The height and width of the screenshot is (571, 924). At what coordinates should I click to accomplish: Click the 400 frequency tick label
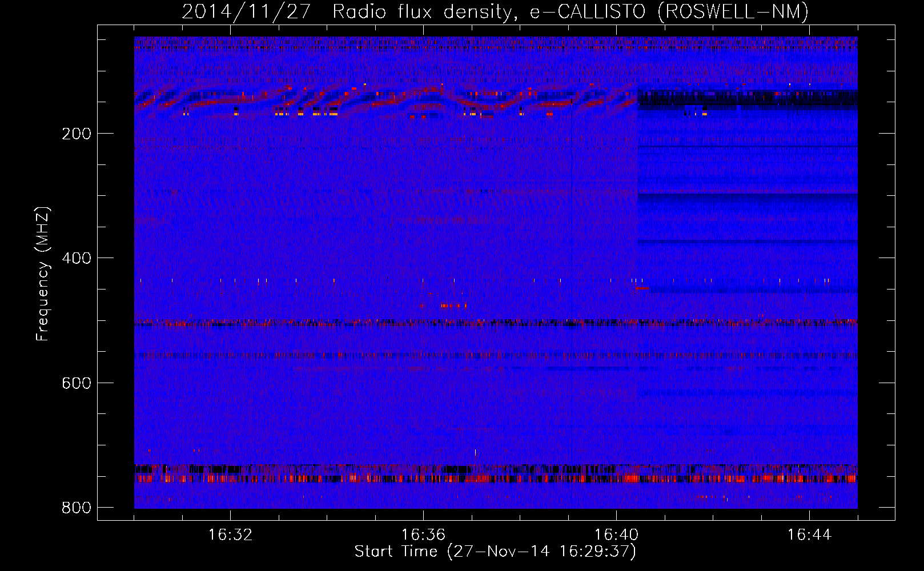[77, 258]
